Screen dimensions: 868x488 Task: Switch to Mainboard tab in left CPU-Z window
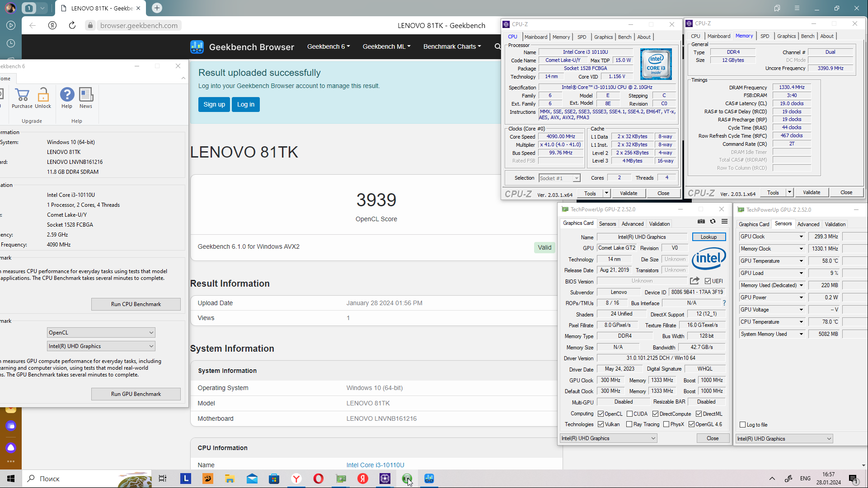535,37
